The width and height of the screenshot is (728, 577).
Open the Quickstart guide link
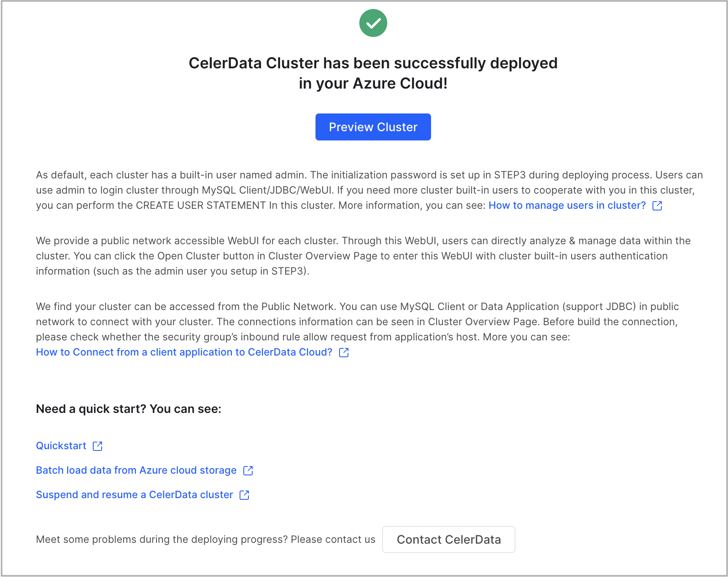click(x=61, y=445)
